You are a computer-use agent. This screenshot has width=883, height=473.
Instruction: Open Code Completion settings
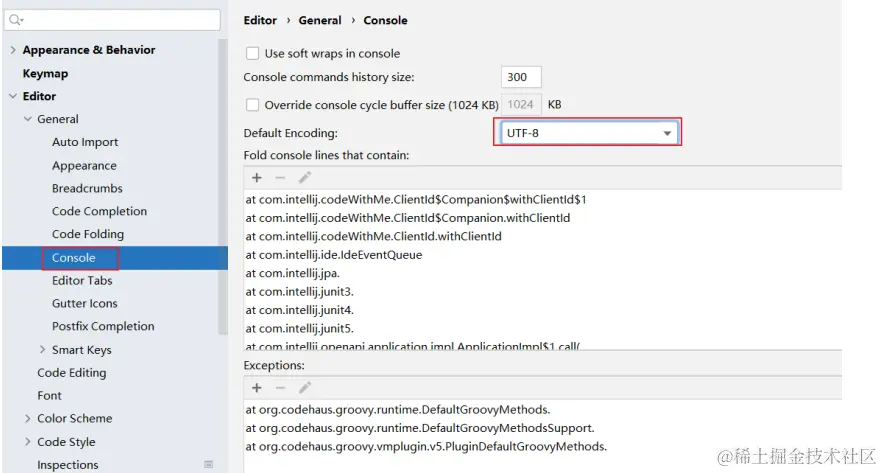100,211
